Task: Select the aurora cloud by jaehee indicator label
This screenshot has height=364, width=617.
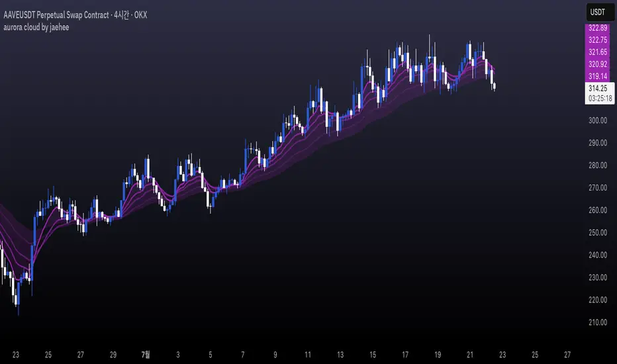Action: tap(36, 27)
